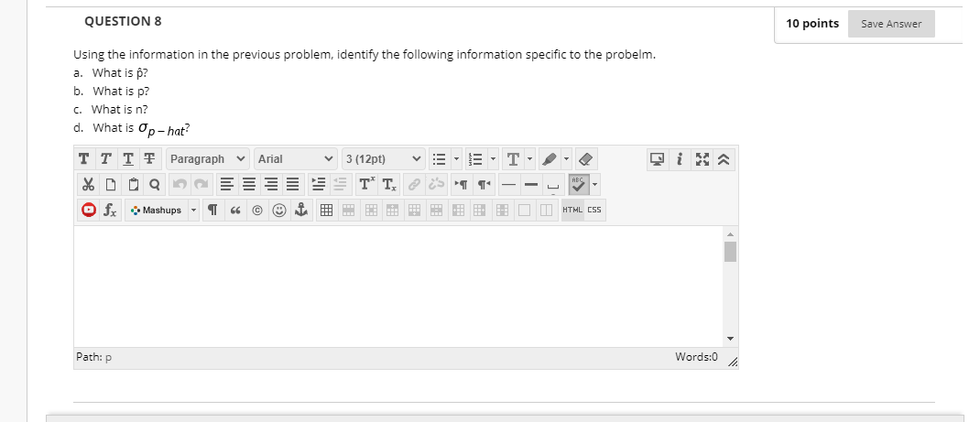The image size is (980, 422).
Task: Click the 'Words:0' counter
Action: coord(696,357)
